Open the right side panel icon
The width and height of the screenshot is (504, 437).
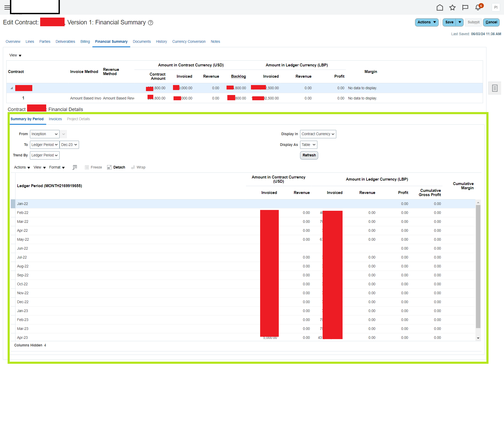[x=495, y=88]
